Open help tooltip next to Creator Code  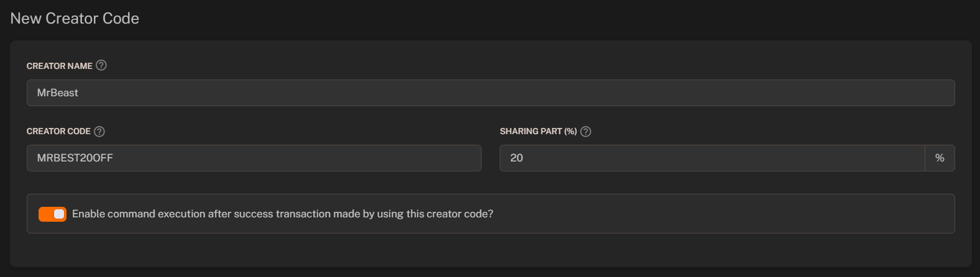tap(99, 131)
